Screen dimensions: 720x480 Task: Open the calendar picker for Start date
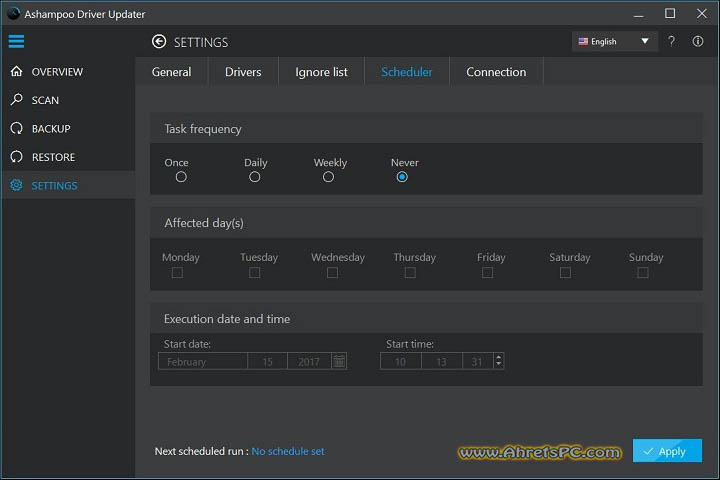[x=339, y=361]
